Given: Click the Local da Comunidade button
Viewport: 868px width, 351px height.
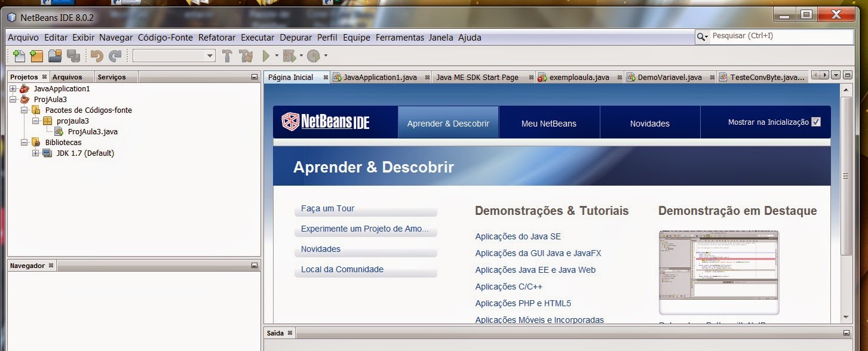Looking at the screenshot, I should [366, 270].
